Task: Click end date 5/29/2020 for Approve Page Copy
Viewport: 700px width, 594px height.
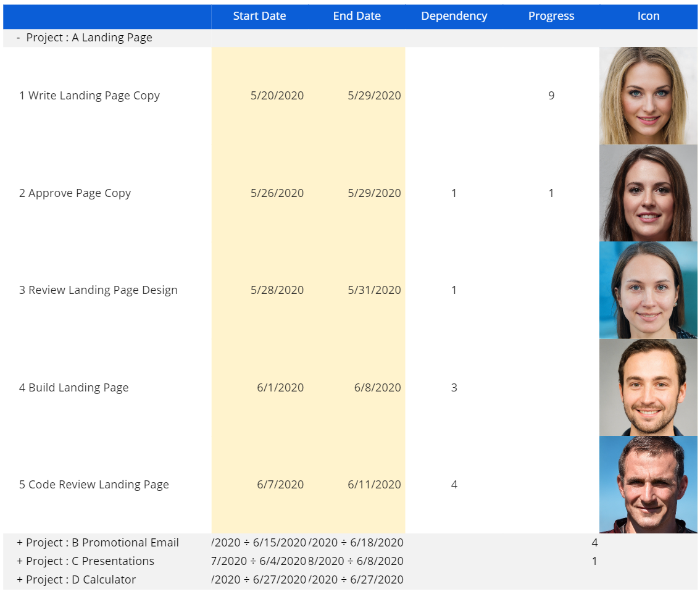Action: pyautogui.click(x=374, y=193)
